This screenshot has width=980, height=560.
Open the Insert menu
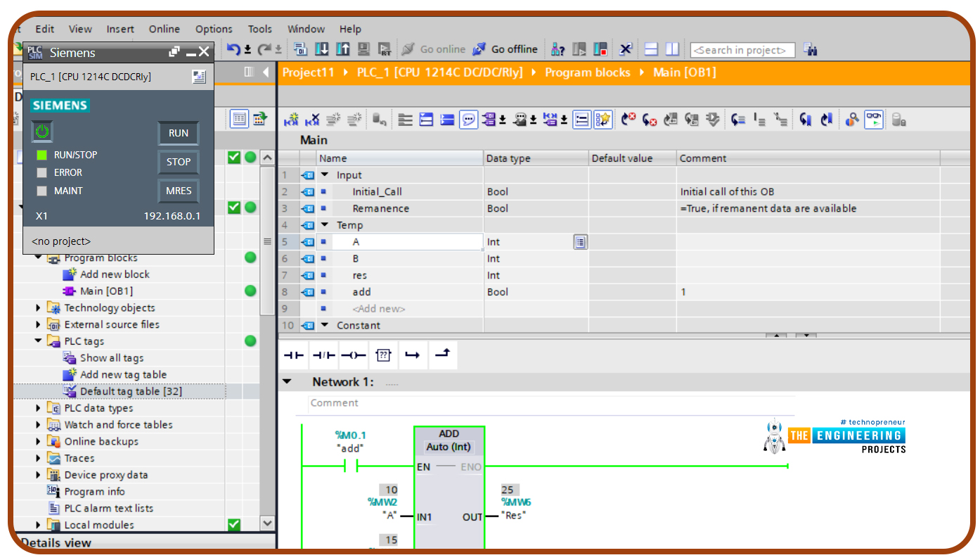point(120,29)
